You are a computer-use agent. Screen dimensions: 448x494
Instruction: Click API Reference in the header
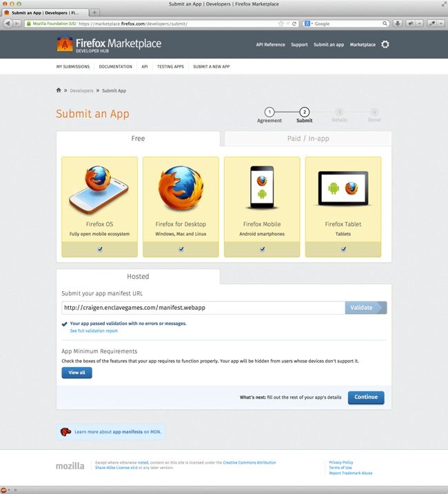(270, 44)
